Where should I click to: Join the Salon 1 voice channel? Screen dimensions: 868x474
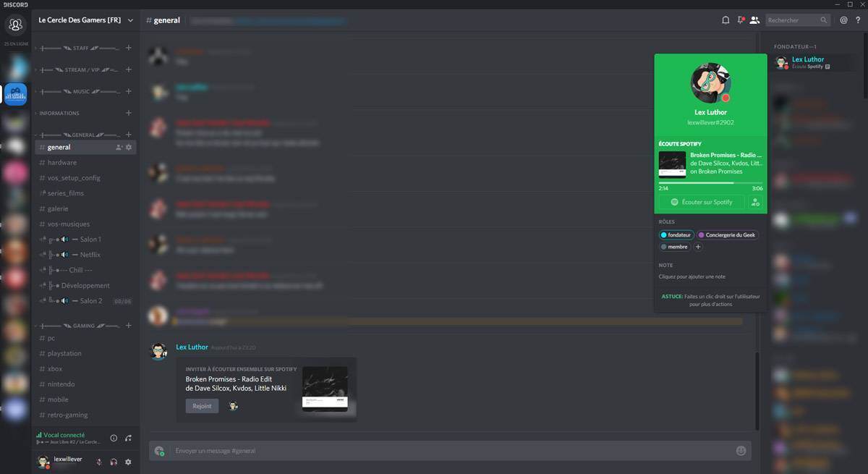[x=85, y=240]
